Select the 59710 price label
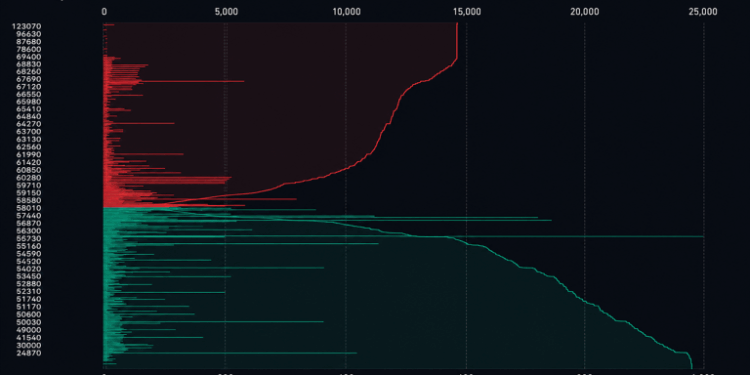Screen dimensions: 750x375 [x=28, y=185]
